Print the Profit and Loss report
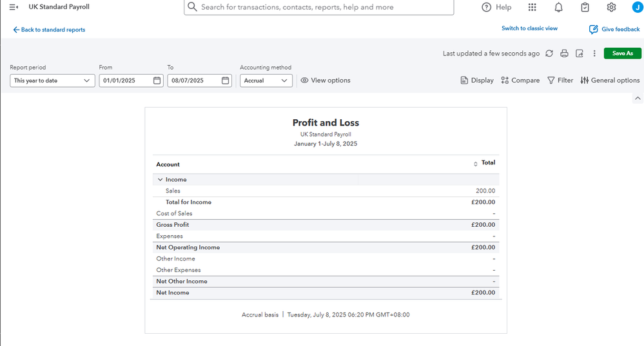The width and height of the screenshot is (644, 346). [x=564, y=53]
